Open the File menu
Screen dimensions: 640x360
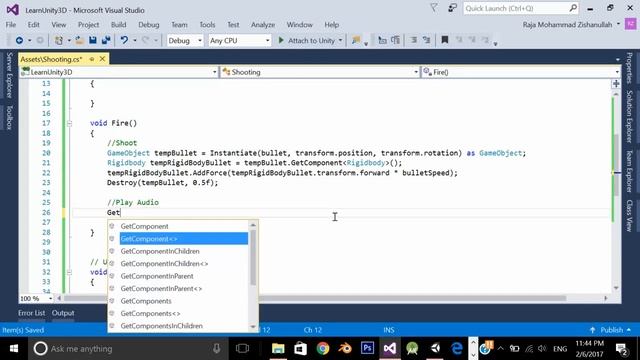tap(11, 24)
